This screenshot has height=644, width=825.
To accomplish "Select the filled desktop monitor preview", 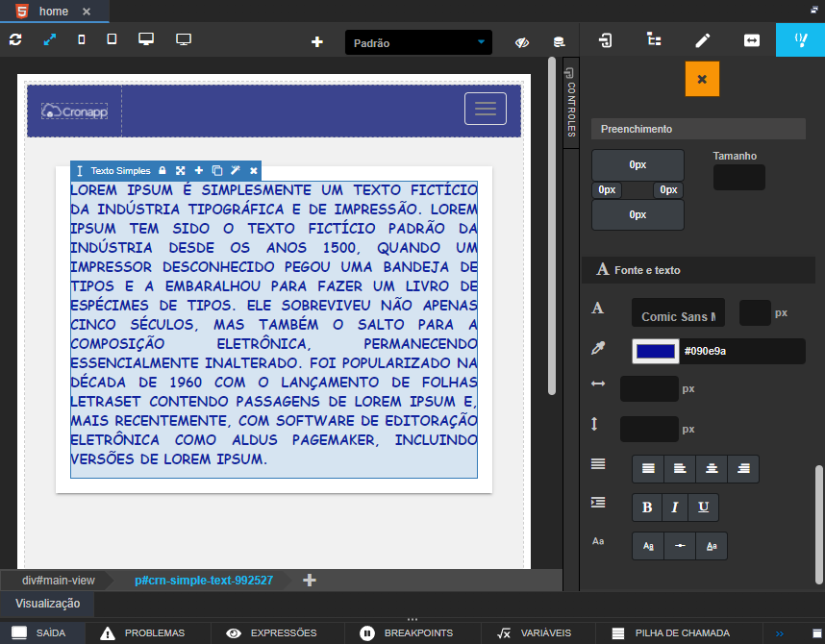I will pyautogui.click(x=146, y=39).
